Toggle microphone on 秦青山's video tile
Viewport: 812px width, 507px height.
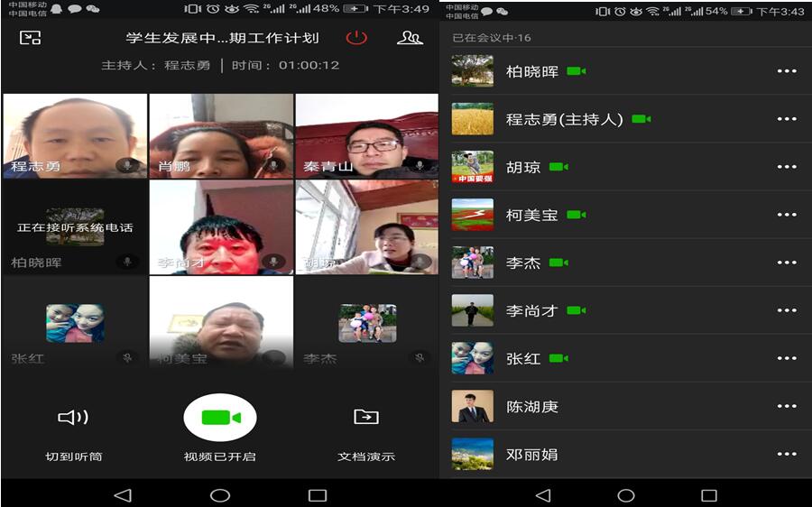coord(420,166)
